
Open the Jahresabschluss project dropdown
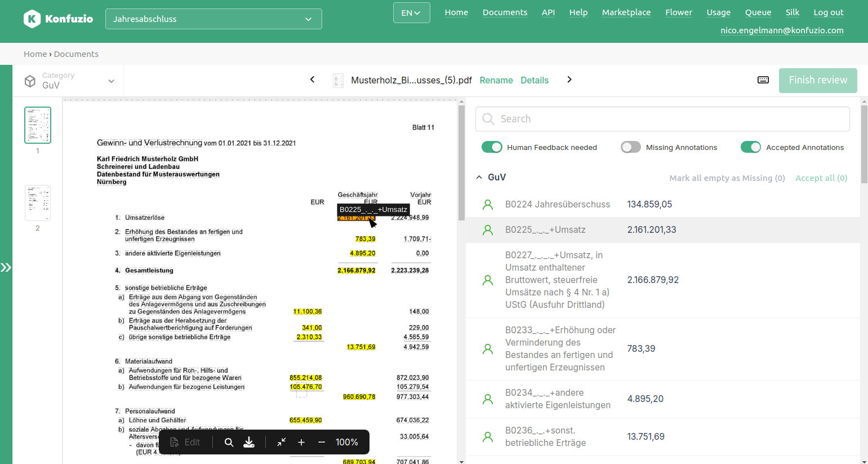(213, 19)
